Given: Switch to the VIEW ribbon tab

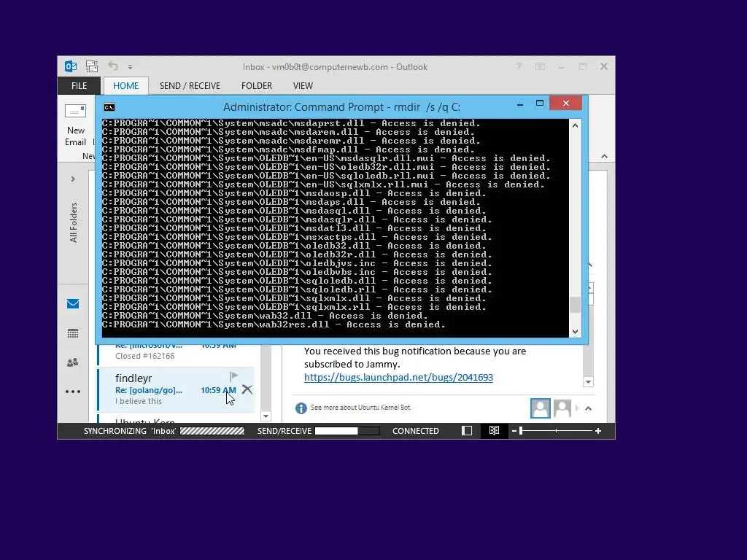Looking at the screenshot, I should click(303, 86).
